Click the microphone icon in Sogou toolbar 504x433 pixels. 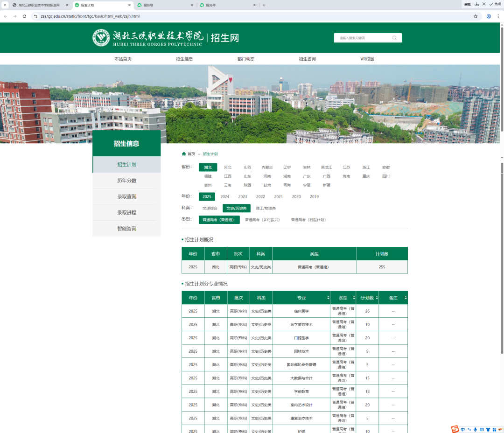(475, 429)
